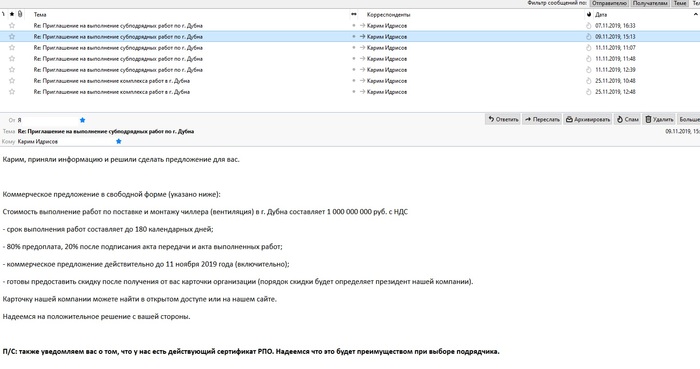
Task: Sort by starred column header
Action: (12, 14)
